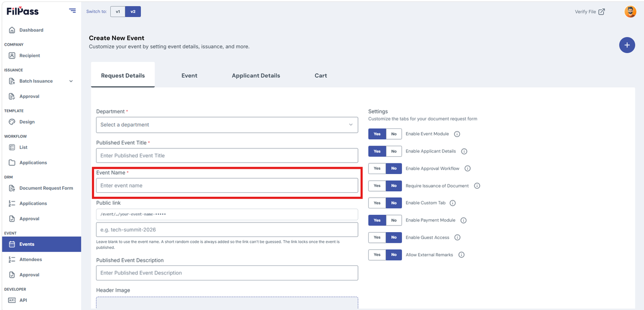Show info for Allow External Remarks
644x310 pixels.
[462, 255]
